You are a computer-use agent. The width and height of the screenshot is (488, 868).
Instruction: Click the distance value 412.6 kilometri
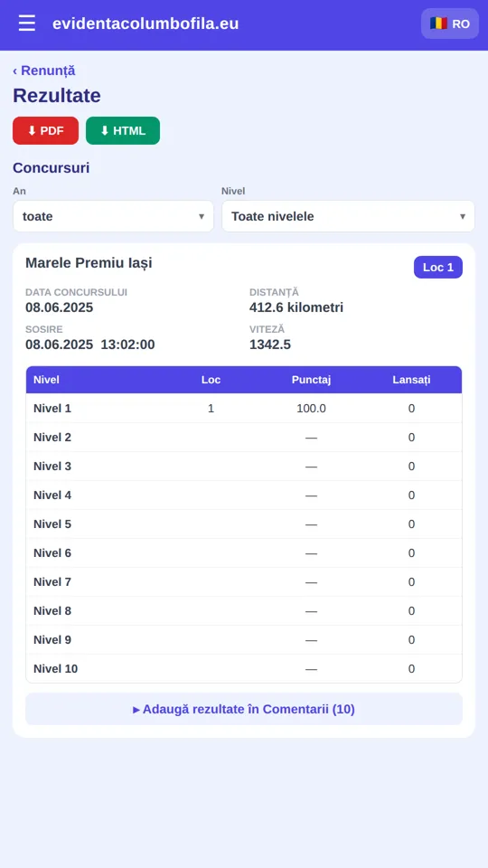[x=296, y=307]
